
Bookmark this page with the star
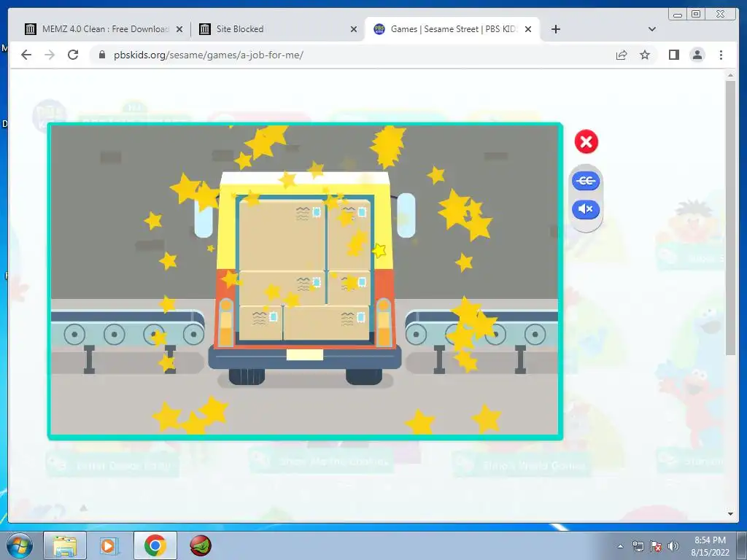click(x=645, y=55)
